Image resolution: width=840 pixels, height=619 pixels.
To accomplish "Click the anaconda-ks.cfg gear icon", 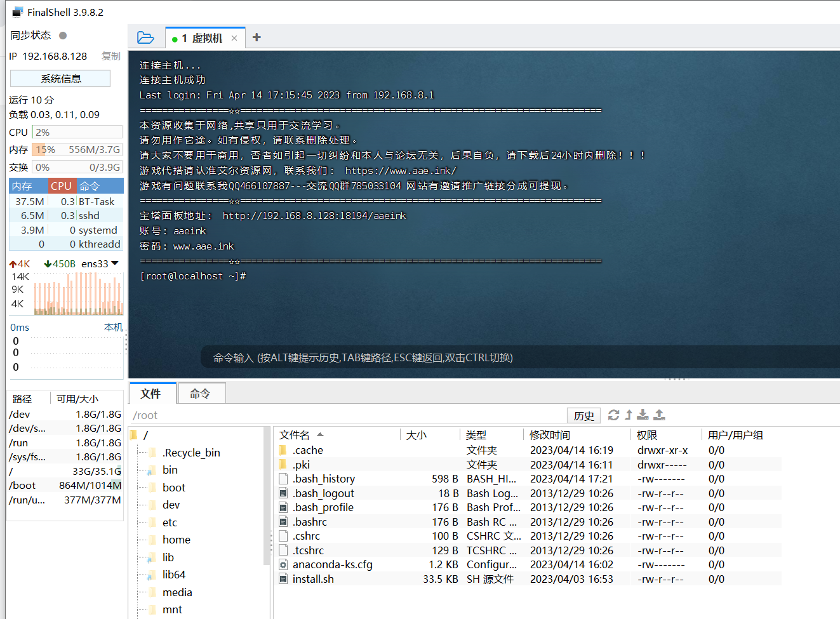I will tap(283, 564).
